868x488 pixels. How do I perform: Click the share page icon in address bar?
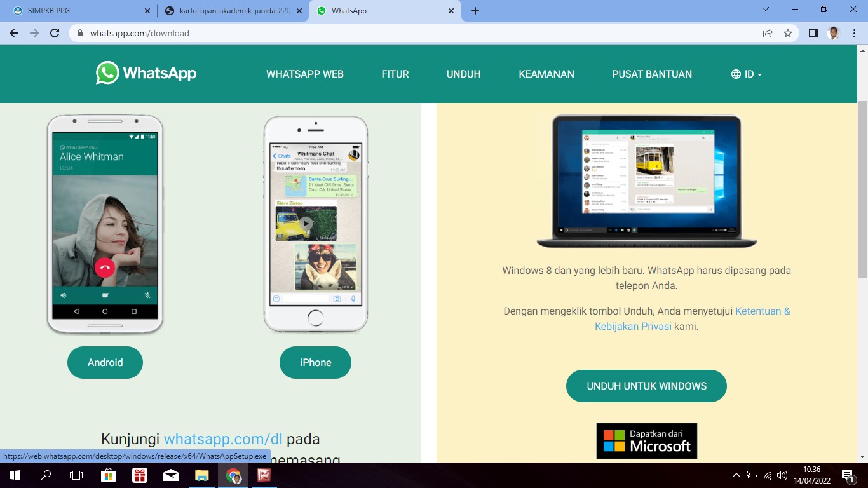[768, 33]
